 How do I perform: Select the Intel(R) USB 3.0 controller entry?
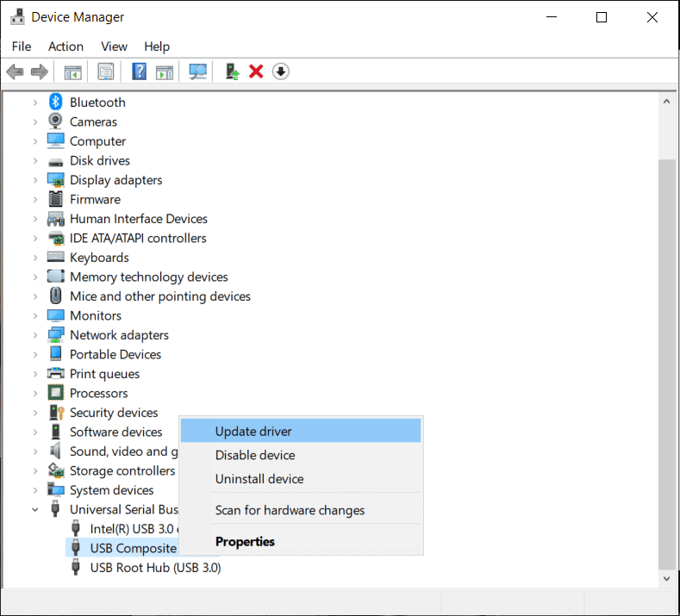point(134,529)
